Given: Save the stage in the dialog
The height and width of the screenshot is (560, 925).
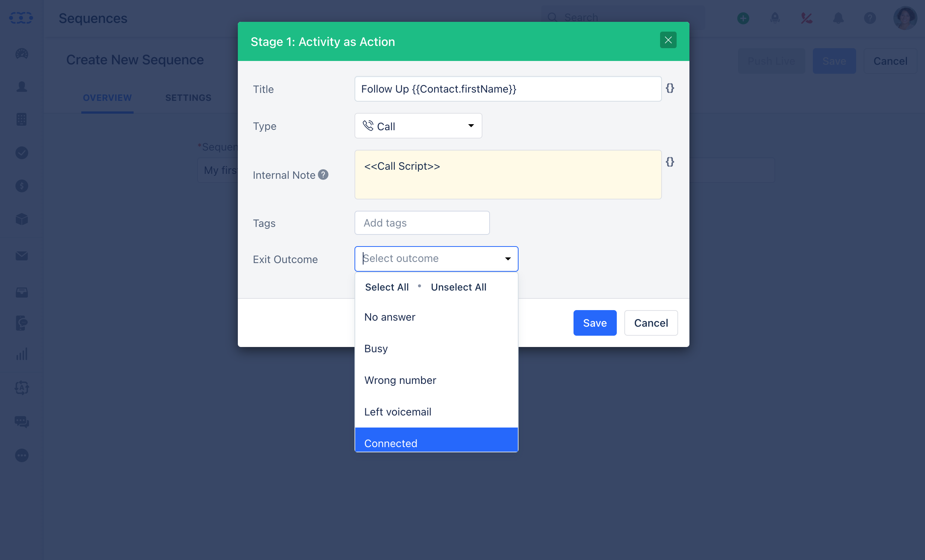Looking at the screenshot, I should tap(595, 323).
